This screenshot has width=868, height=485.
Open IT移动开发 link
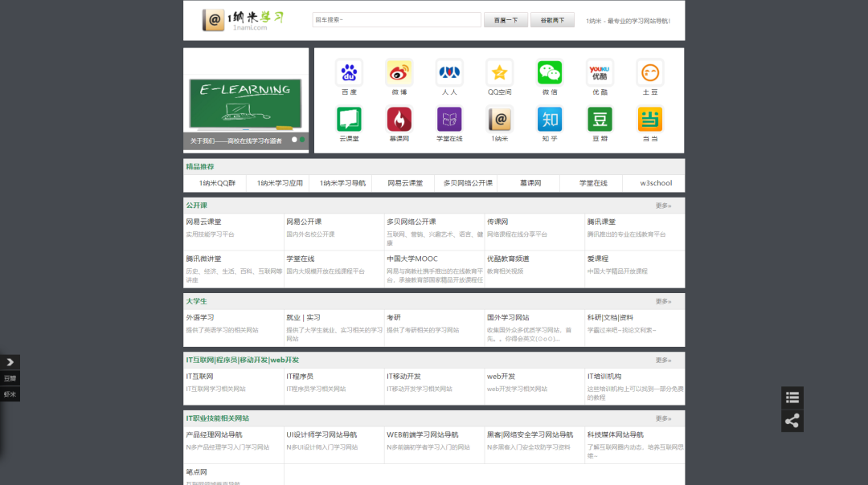pos(403,376)
